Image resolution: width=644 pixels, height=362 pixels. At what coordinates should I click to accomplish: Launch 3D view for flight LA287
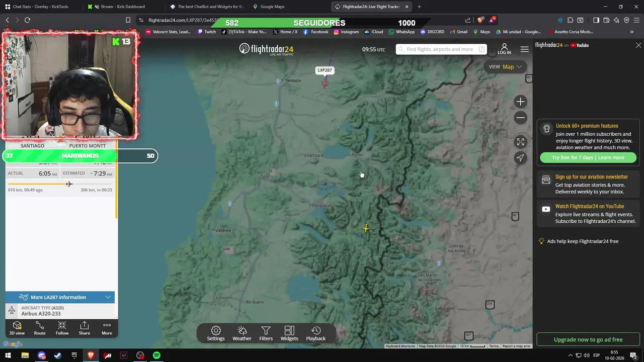tap(17, 328)
